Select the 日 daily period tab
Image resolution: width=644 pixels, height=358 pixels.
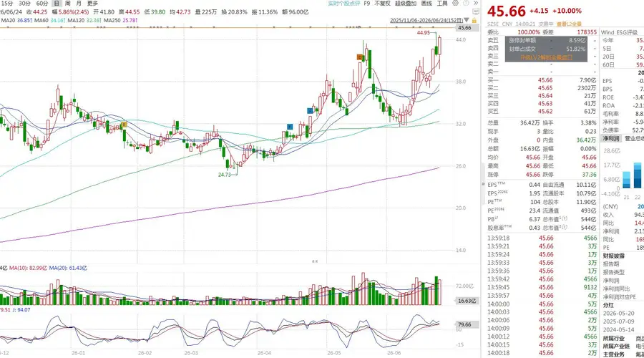tap(57, 4)
